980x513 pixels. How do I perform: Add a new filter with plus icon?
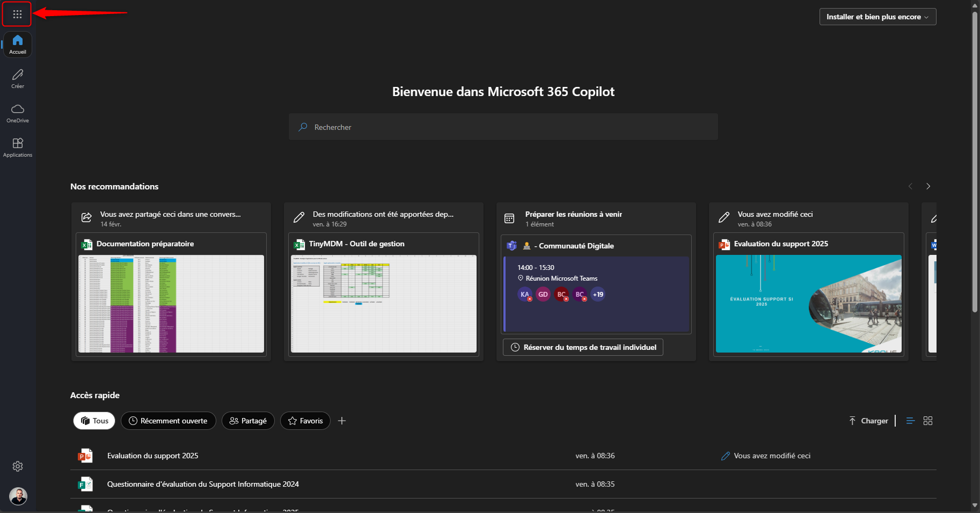pyautogui.click(x=342, y=421)
